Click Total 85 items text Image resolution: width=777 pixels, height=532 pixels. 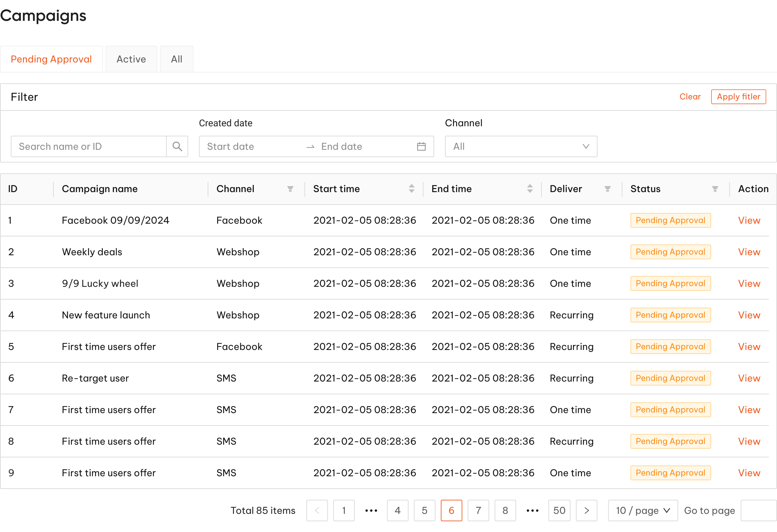[263, 511]
